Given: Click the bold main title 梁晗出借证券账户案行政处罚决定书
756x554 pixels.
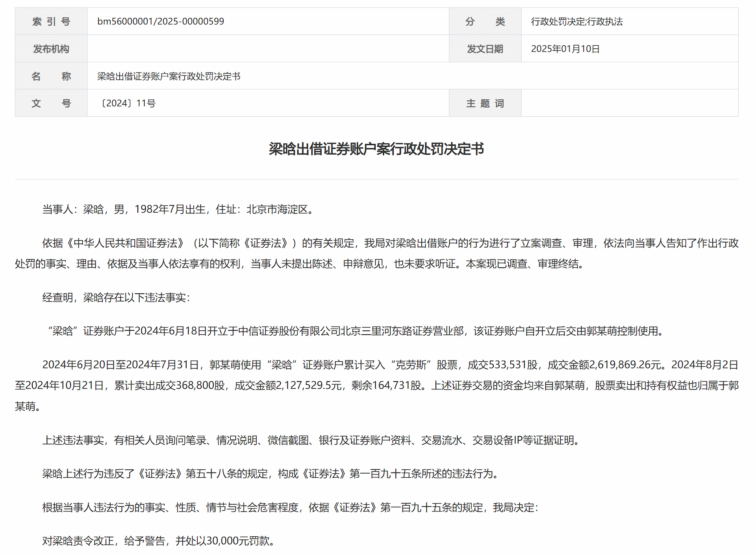Looking at the screenshot, I should coord(376,149).
